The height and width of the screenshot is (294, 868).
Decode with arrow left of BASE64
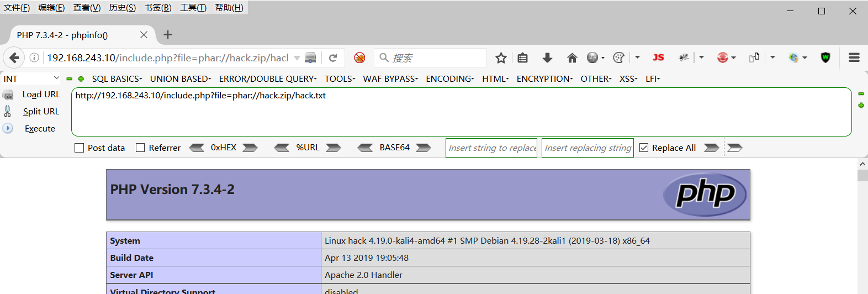[365, 148]
